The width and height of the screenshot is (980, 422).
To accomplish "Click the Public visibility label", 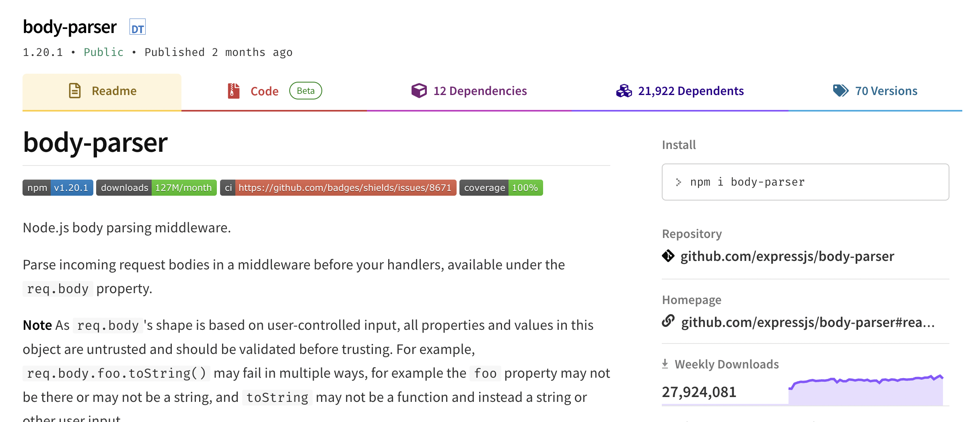I will 103,52.
